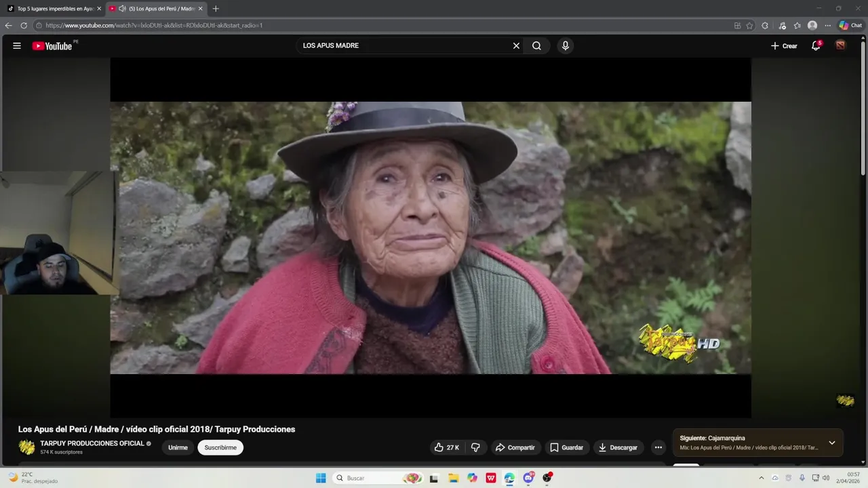The image size is (868, 488).
Task: Open the favorites collection icon
Action: [797, 25]
